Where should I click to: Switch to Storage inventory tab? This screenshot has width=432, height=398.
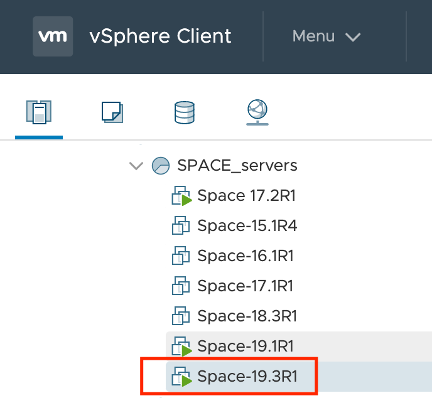[x=185, y=112]
